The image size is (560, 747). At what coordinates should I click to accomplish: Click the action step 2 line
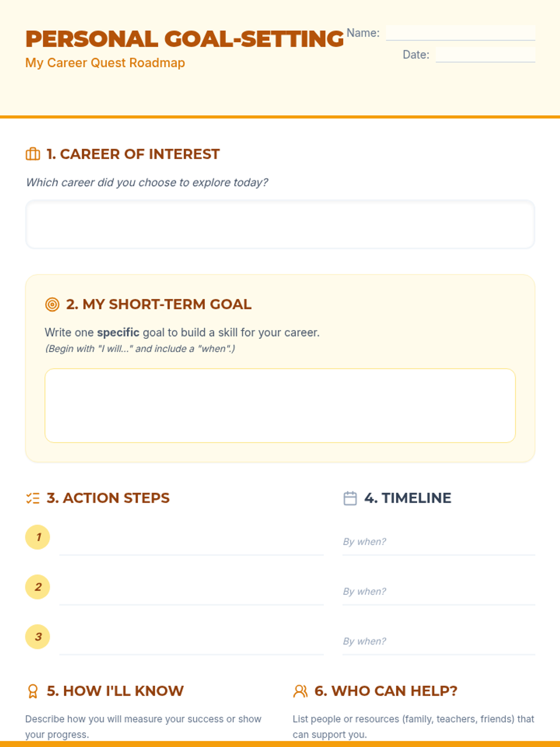coord(191,592)
